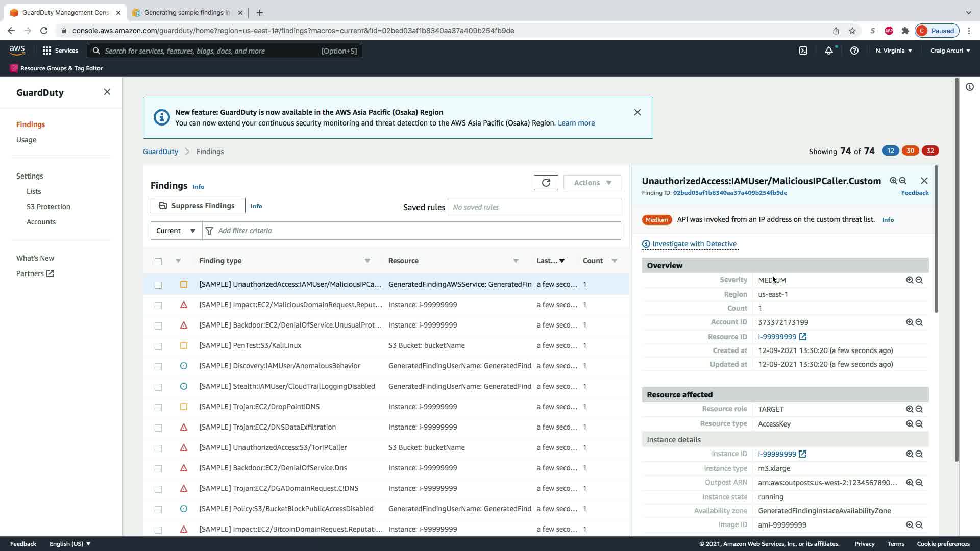Open S3 Protection settings page
This screenshot has height=551, width=980.
click(48, 207)
